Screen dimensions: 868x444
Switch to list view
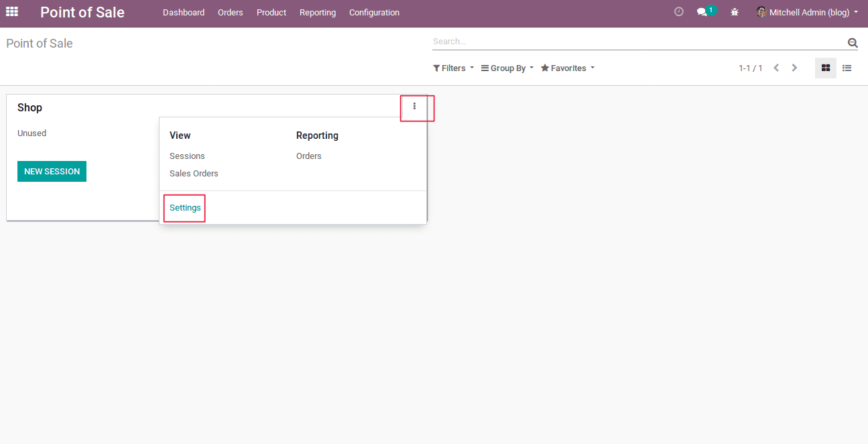[847, 68]
